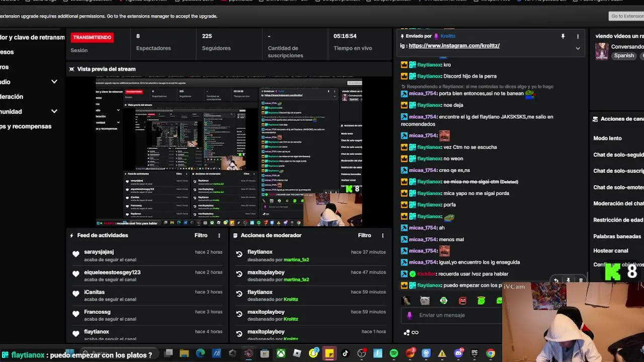Image resolution: width=644 pixels, height=362 pixels.
Task: Toggle Chat de solo-seguidores option
Action: [618, 155]
